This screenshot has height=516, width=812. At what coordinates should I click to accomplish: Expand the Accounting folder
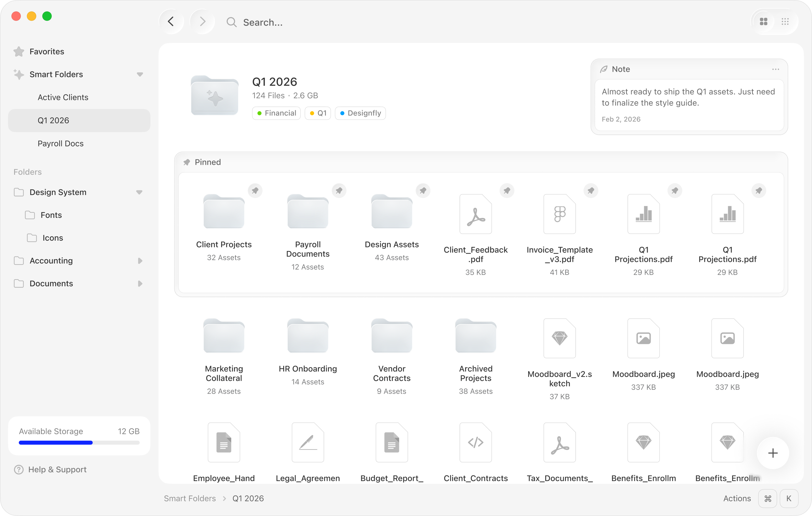pos(140,261)
